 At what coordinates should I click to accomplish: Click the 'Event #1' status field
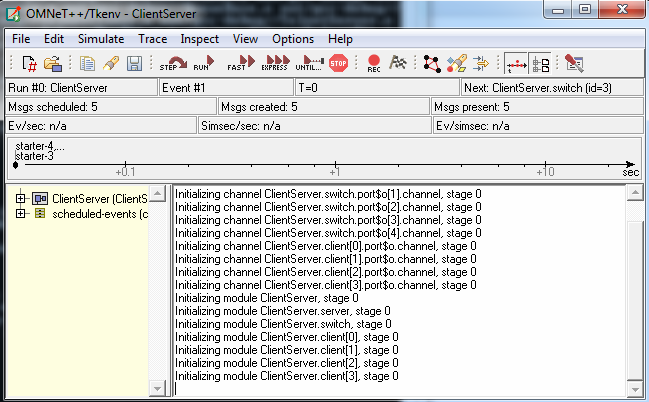pos(226,88)
